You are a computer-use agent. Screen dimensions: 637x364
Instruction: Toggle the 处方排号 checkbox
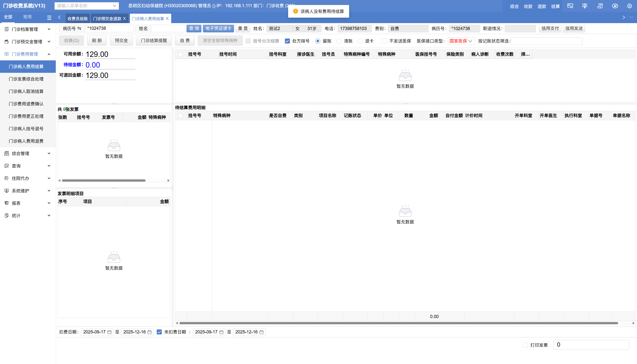(287, 41)
